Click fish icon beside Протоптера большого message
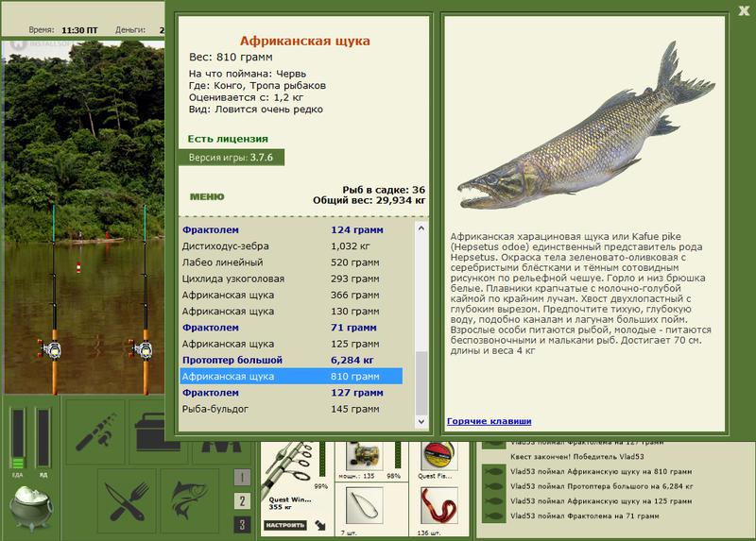 click(494, 486)
